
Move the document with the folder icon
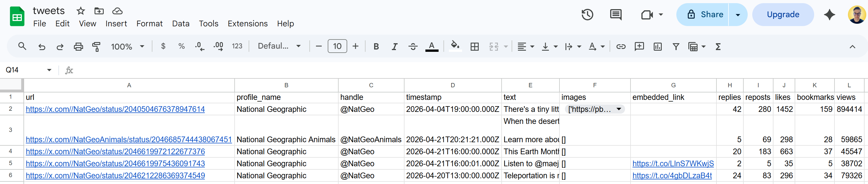coord(99,11)
